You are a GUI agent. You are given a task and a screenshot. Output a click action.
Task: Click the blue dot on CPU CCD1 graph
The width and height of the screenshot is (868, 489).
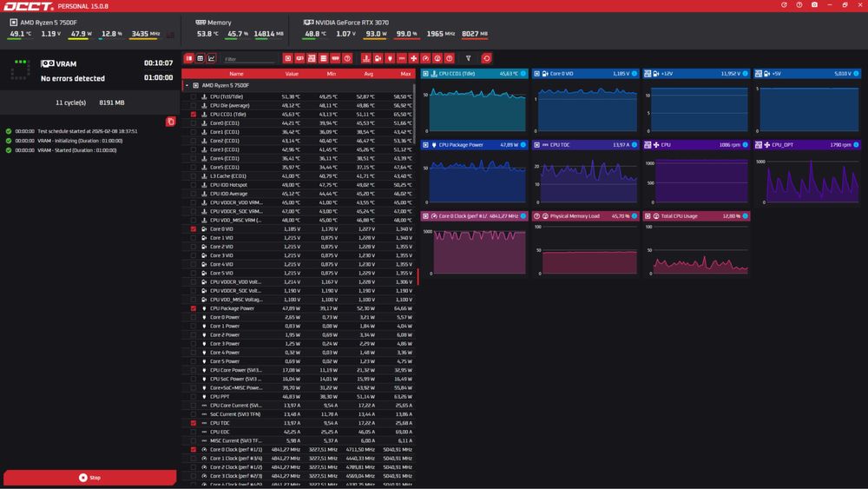[x=523, y=74]
